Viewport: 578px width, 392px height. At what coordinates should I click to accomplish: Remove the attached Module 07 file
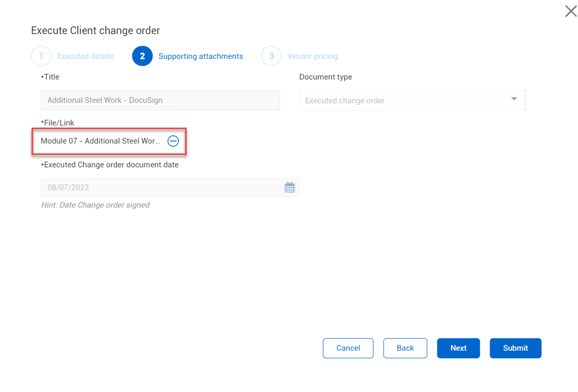pyautogui.click(x=173, y=141)
